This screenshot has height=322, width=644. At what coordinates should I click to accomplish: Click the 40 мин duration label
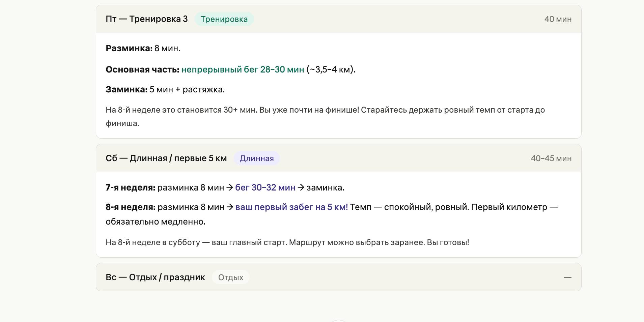tap(558, 19)
